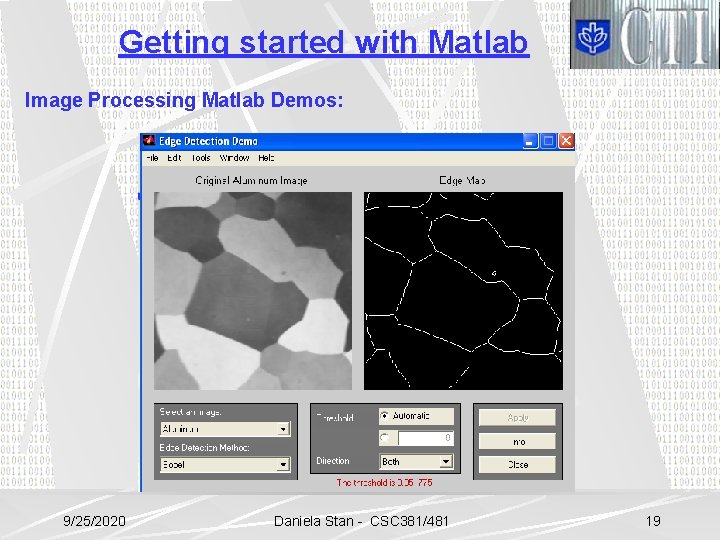Close the Edge Detection Demo window
Screen dimensions: 720x540
(x=566, y=141)
